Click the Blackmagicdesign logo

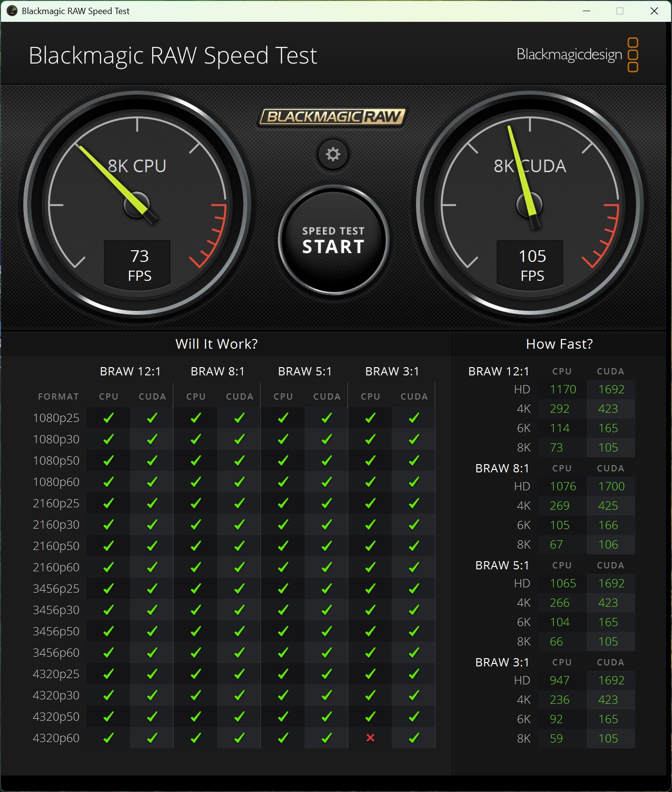[576, 55]
